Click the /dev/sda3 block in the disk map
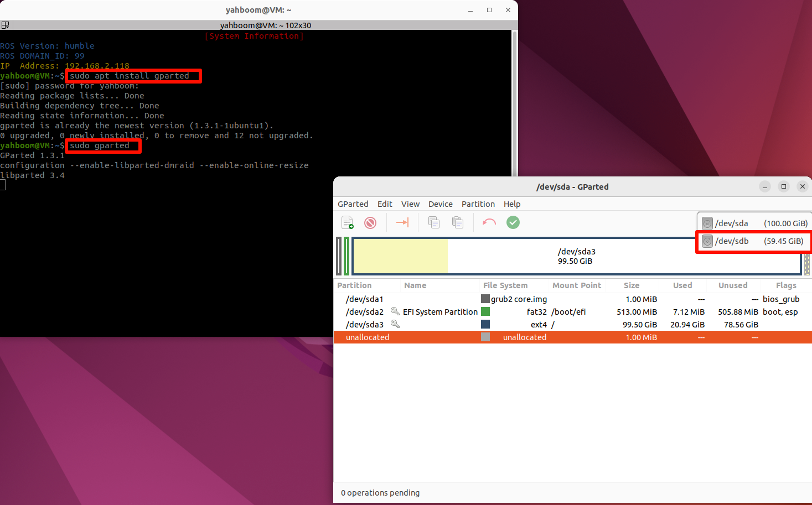The image size is (812, 505). coord(577,256)
